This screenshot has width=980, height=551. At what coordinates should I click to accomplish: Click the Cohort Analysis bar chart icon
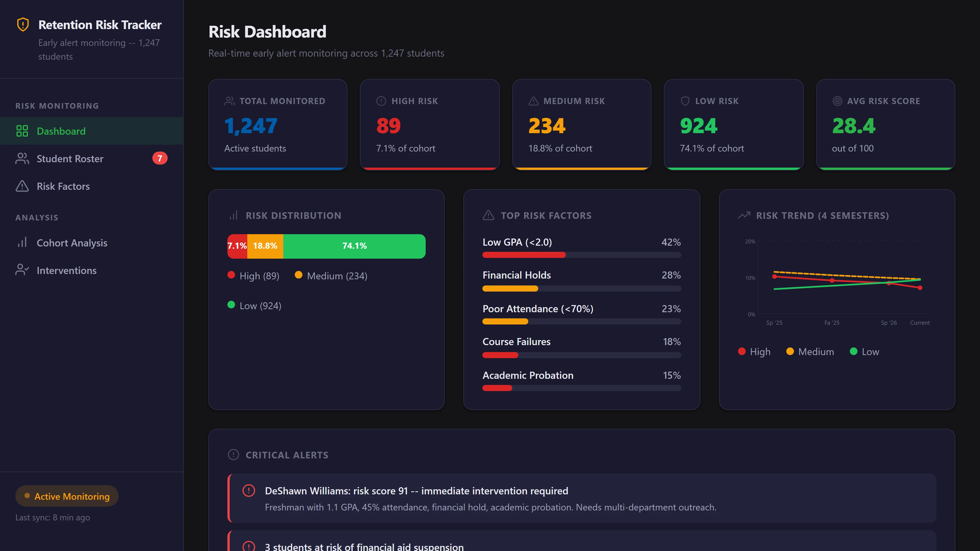click(22, 243)
